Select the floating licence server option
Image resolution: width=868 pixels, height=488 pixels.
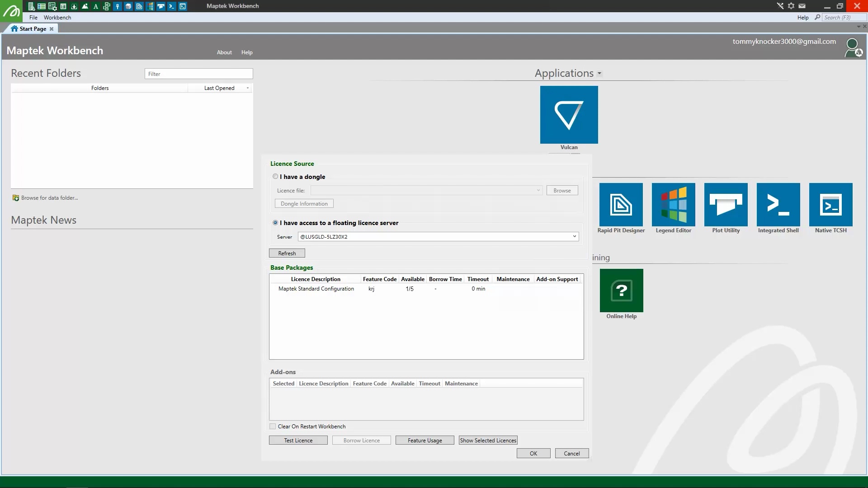point(275,223)
